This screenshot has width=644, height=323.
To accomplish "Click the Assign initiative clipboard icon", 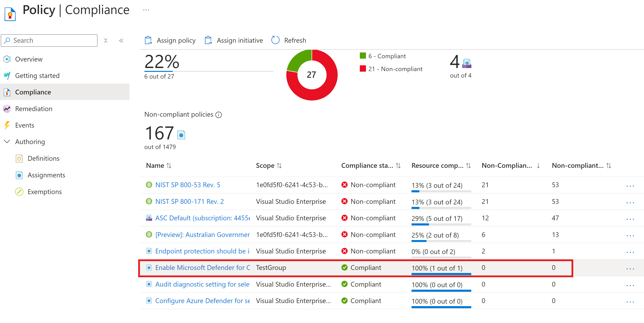I will [208, 40].
